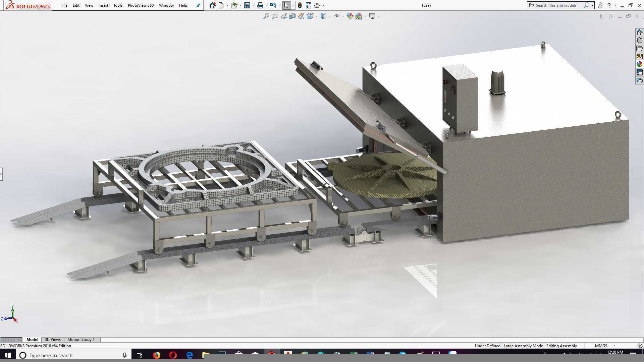The height and width of the screenshot is (362, 644).
Task: Open the SOLIDWORKS Forum task pane tab
Action: [639, 80]
